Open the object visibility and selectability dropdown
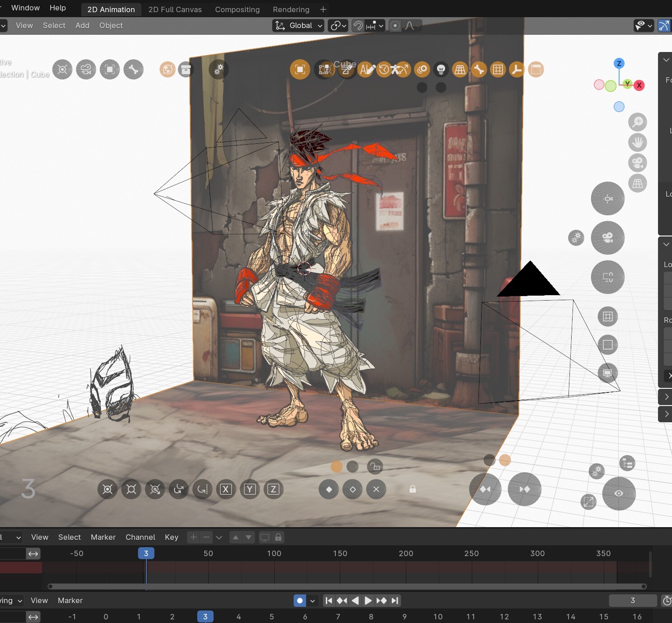Viewport: 672px width, 623px height. (x=644, y=26)
